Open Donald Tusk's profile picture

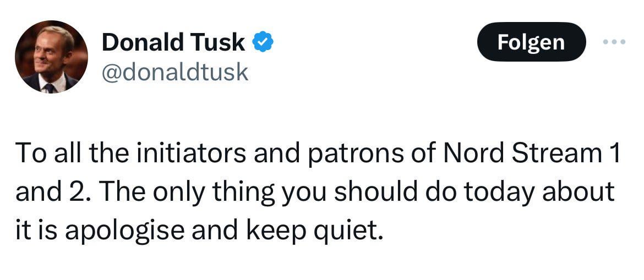(x=51, y=57)
